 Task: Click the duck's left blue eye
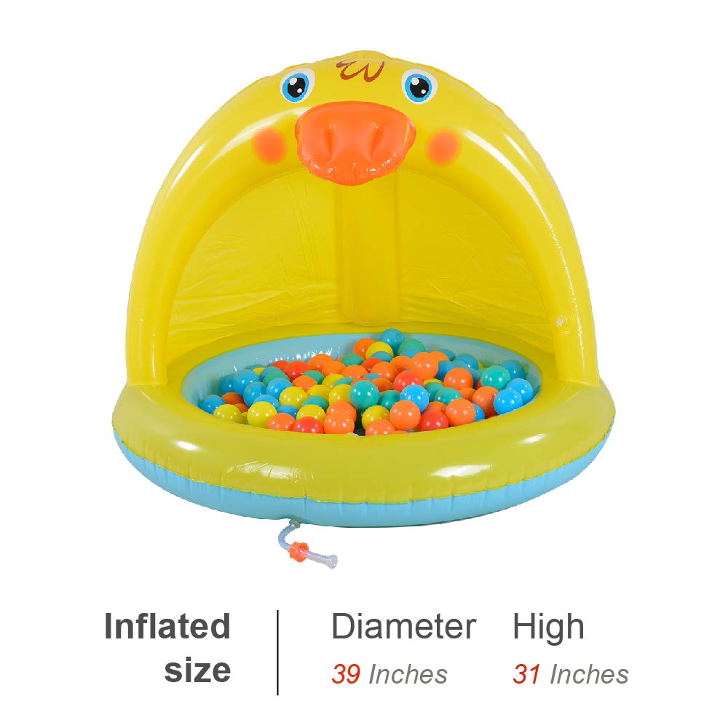[x=297, y=84]
